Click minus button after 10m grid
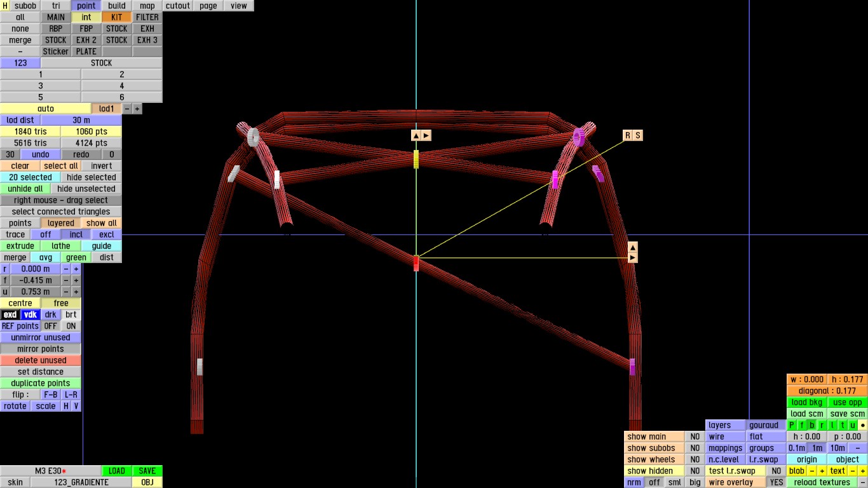The height and width of the screenshot is (488, 868). [858, 448]
